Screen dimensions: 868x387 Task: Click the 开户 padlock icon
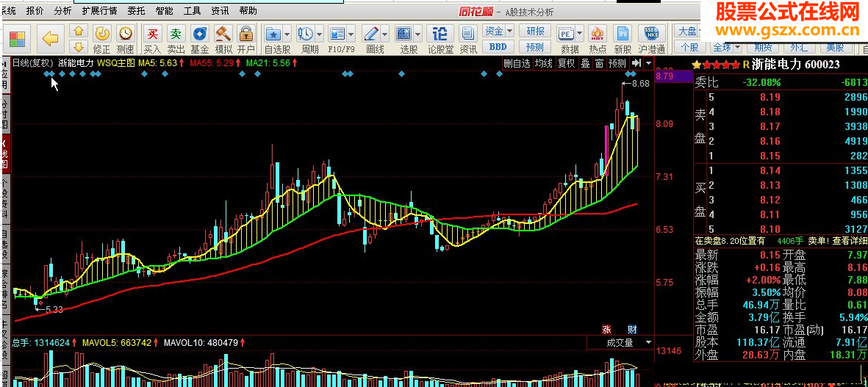pyautogui.click(x=246, y=33)
